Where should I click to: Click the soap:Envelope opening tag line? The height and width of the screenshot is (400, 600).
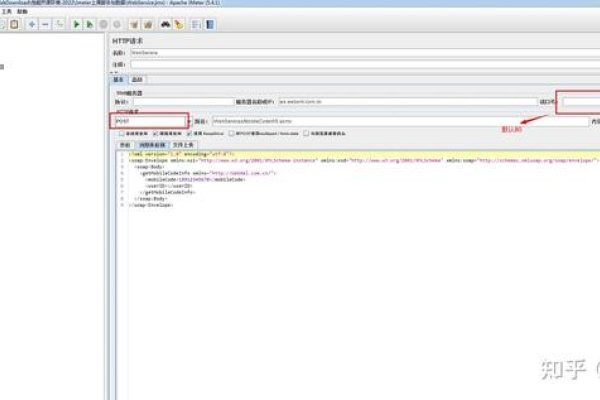(x=364, y=160)
